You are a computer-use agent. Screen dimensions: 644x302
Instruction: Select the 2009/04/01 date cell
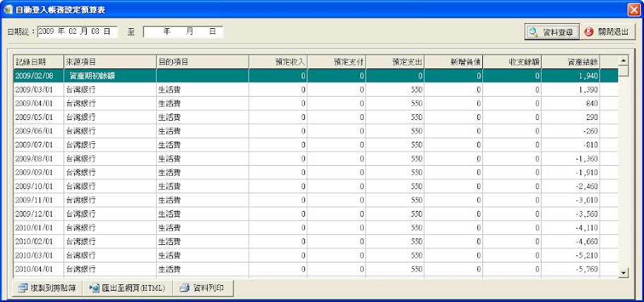[x=39, y=104]
